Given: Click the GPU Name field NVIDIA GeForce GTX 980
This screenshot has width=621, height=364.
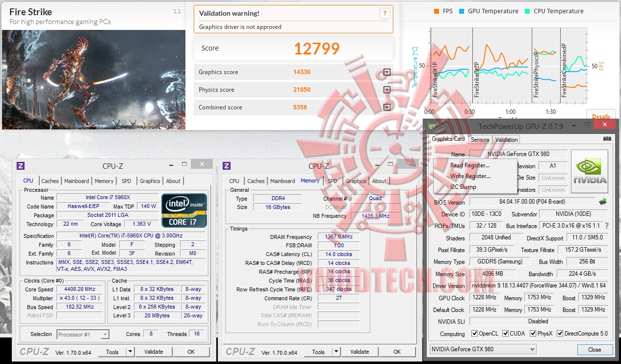Looking at the screenshot, I should [x=518, y=154].
